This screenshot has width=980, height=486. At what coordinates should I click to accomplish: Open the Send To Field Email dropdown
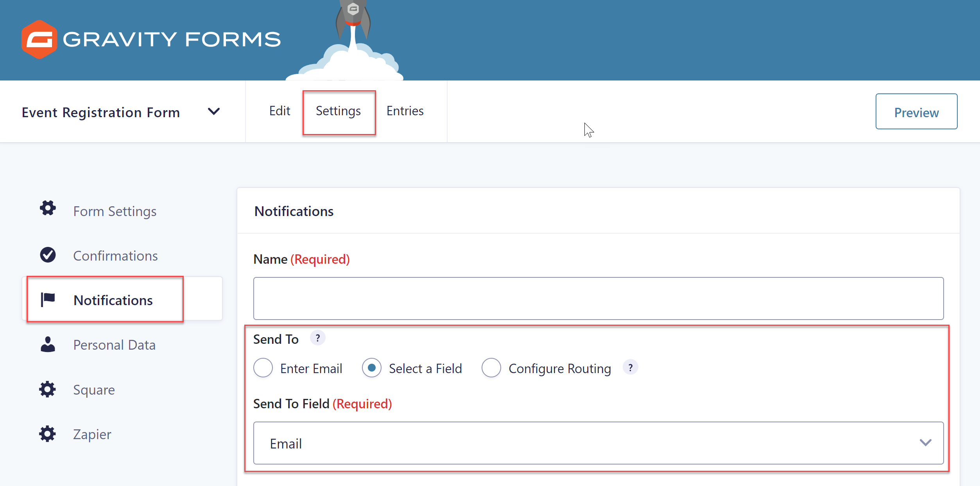[x=598, y=443]
